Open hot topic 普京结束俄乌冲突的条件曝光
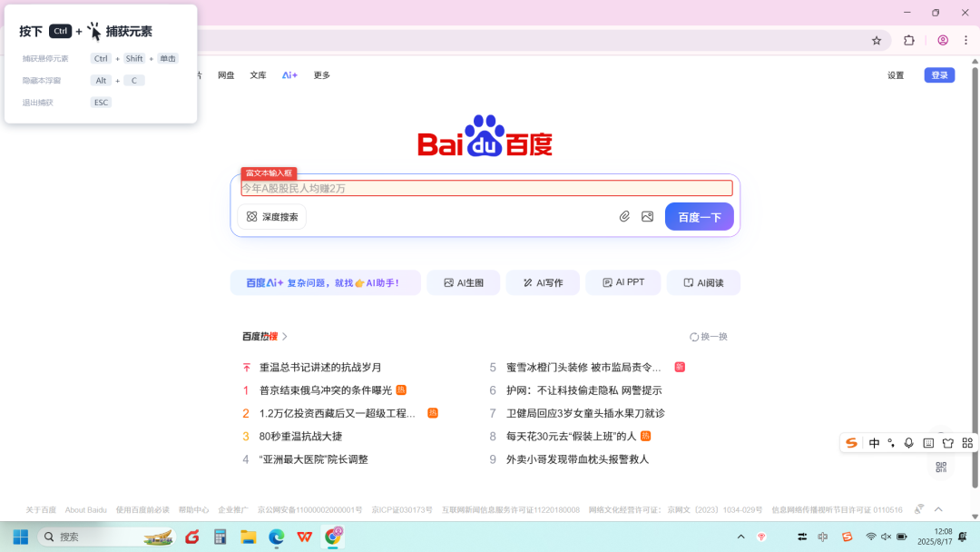This screenshot has height=552, width=980. (326, 390)
